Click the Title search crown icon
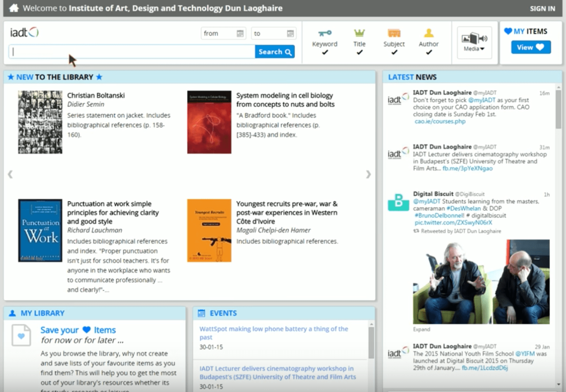The width and height of the screenshot is (566, 392). pos(359,33)
